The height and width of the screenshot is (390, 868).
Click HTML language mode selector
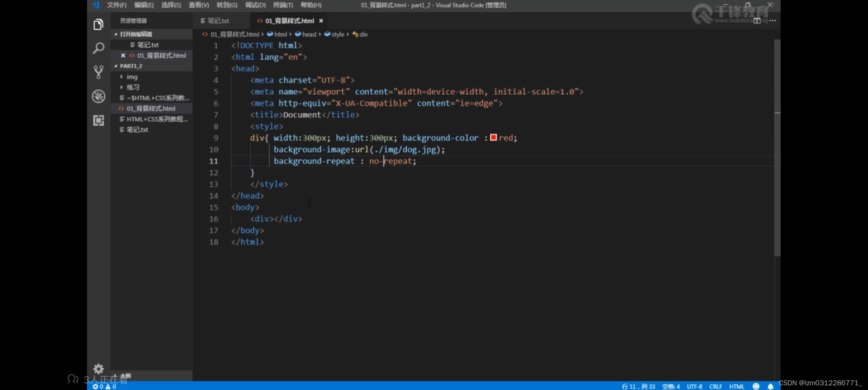coord(737,386)
